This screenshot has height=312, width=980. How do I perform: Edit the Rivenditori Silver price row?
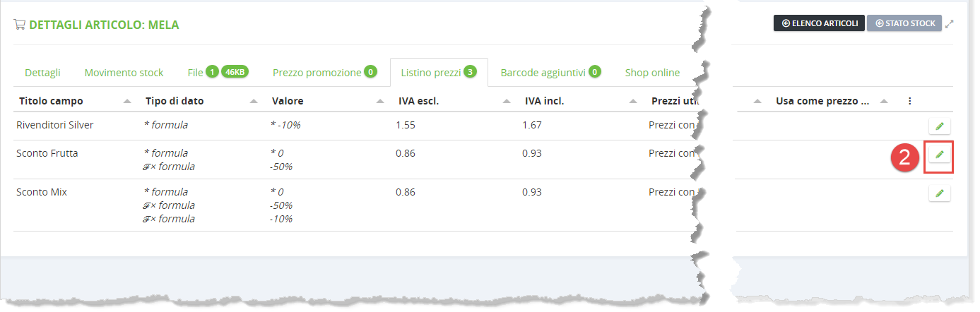point(939,126)
